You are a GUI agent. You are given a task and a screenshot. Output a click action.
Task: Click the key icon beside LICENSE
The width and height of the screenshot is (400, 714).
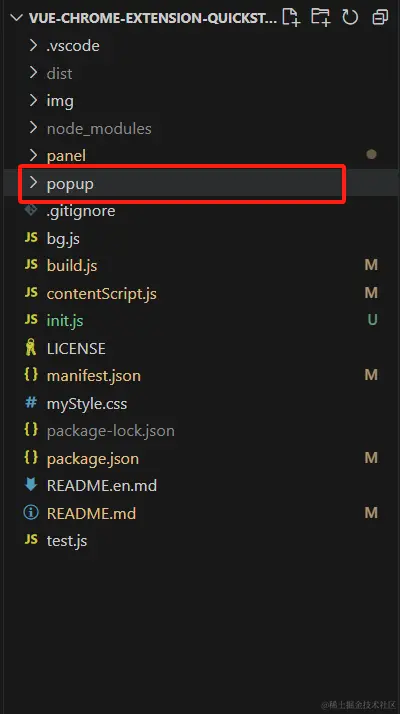tap(31, 348)
